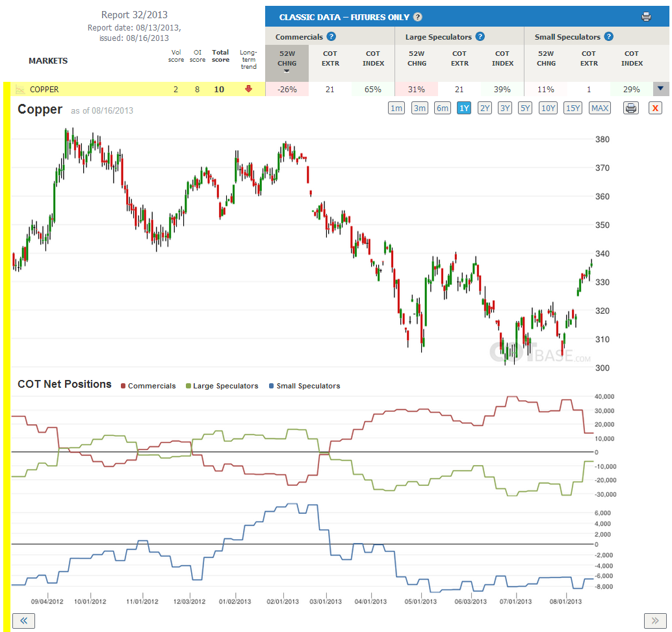Click the Small Speculators 11% cell

click(546, 89)
